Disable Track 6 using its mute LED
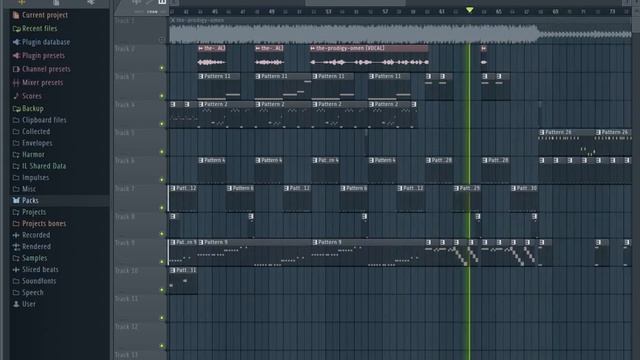Viewport: 640px width, 360px height. 162,180
